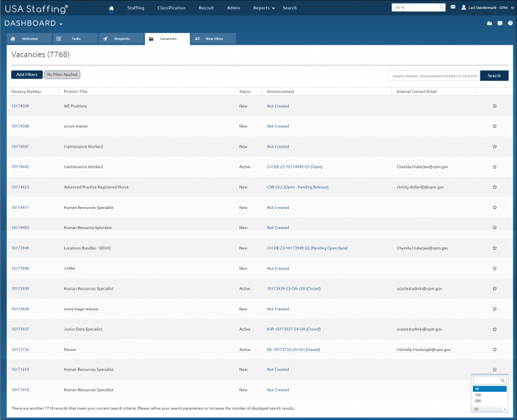The image size is (517, 420).
Task: Click the USA Staffing logo
Action: coord(37,8)
